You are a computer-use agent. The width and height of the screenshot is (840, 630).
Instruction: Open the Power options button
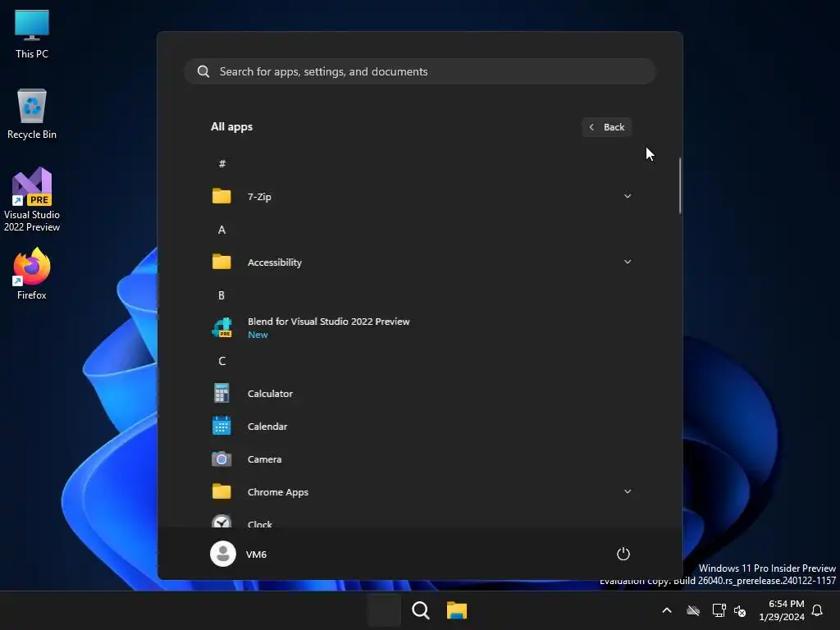[x=623, y=554]
